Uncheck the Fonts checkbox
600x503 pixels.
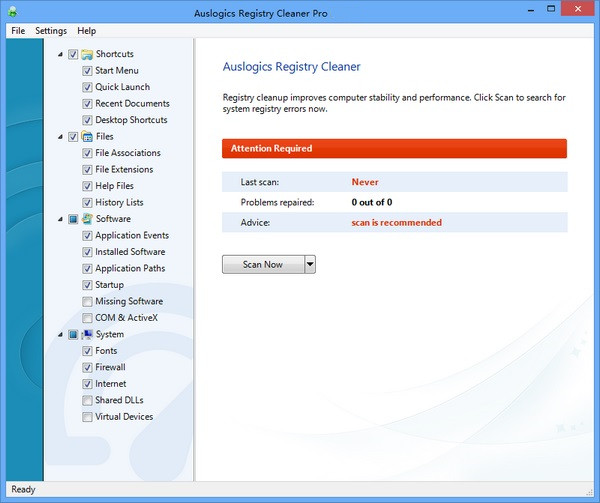(87, 351)
